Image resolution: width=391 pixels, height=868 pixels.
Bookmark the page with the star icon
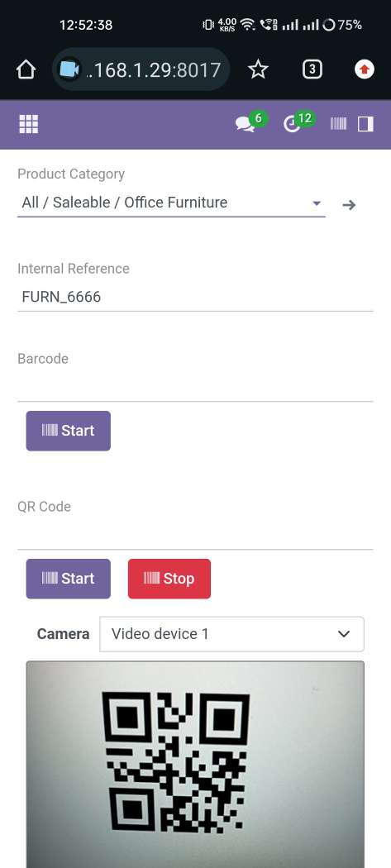click(258, 69)
